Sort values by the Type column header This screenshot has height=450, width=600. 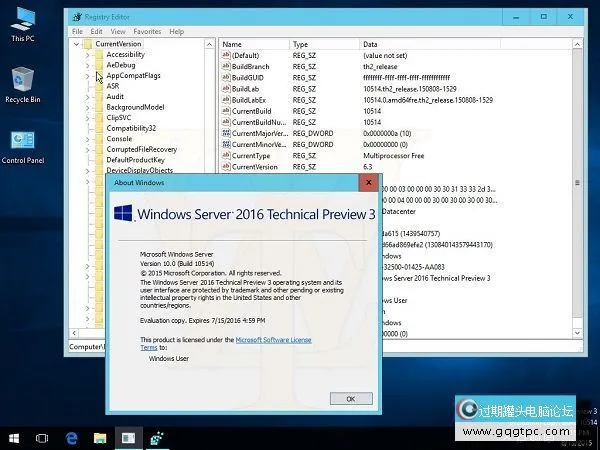[x=301, y=44]
